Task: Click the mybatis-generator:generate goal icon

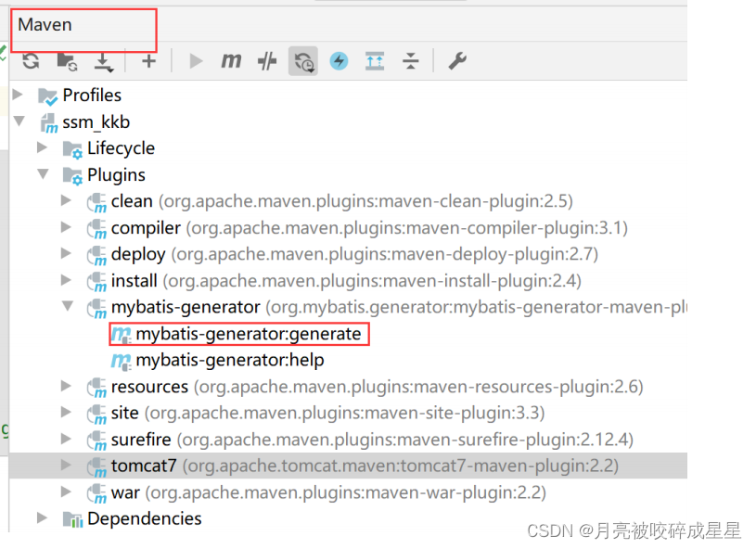Action: (x=121, y=334)
